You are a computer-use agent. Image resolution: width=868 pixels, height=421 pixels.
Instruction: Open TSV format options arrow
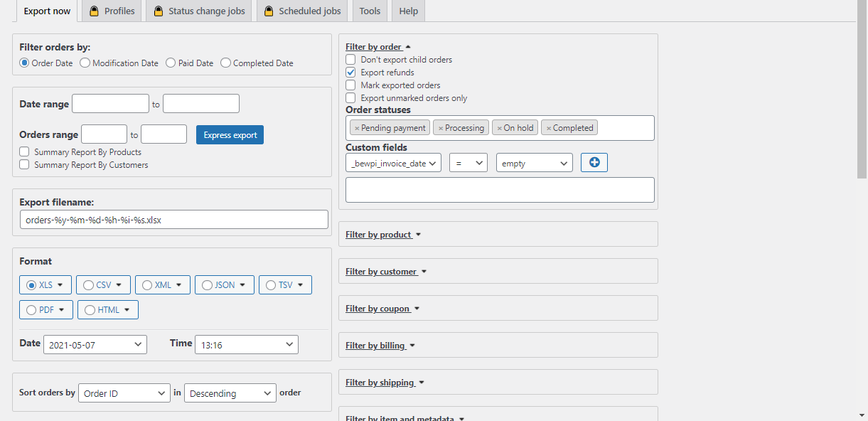[300, 285]
